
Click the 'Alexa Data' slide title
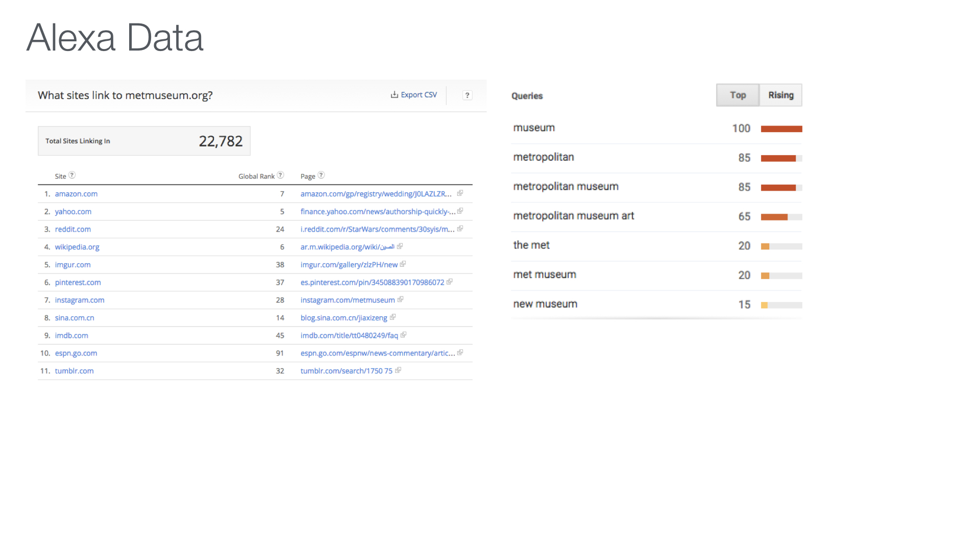[115, 38]
